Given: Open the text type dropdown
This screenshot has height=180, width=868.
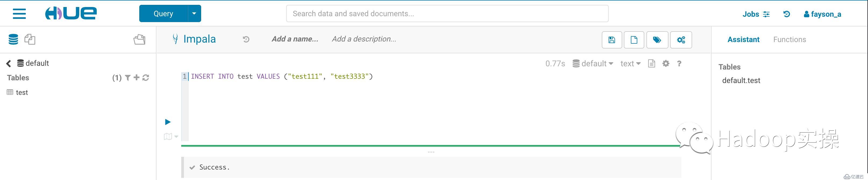Looking at the screenshot, I should 630,64.
